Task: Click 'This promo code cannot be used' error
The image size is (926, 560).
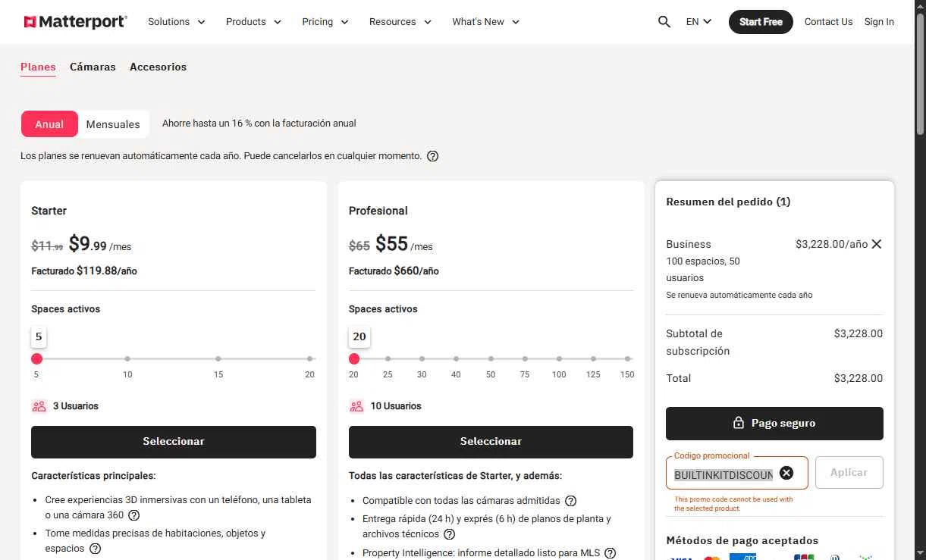Action: coord(733,504)
